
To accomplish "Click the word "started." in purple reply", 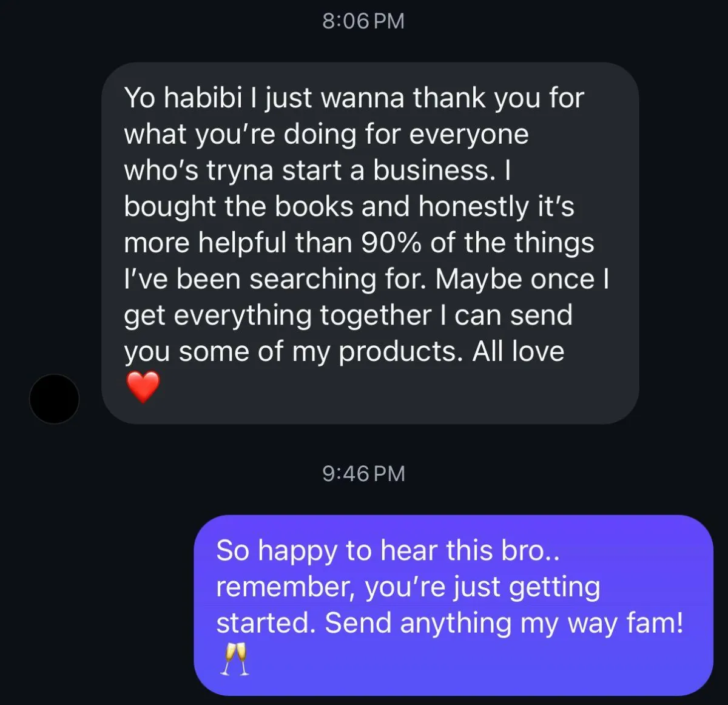I will [266, 624].
